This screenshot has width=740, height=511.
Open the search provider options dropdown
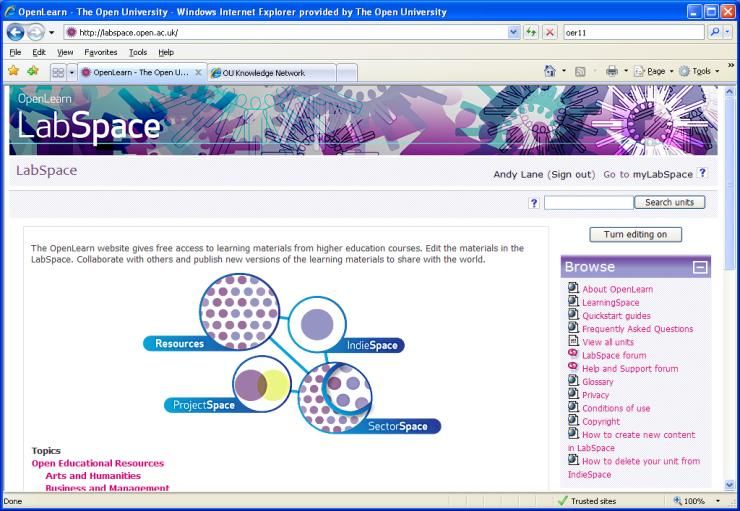727,33
